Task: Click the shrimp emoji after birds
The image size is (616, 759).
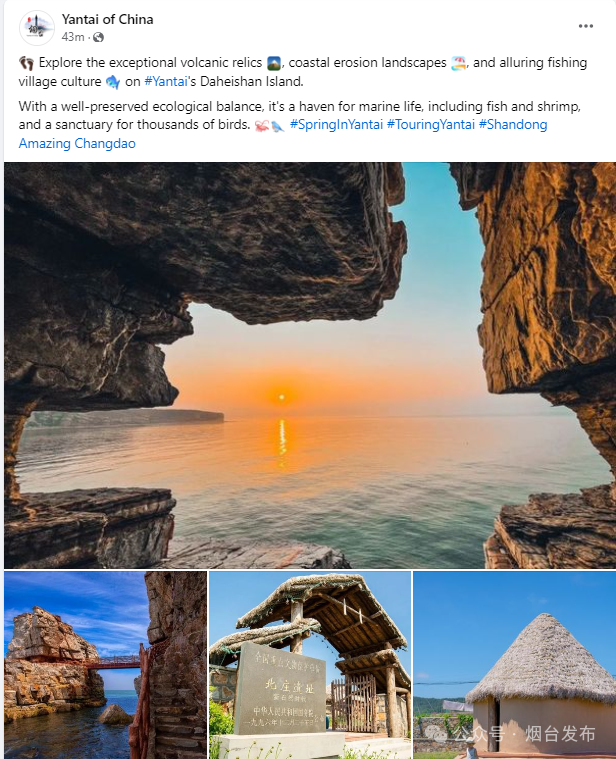Action: 262,126
